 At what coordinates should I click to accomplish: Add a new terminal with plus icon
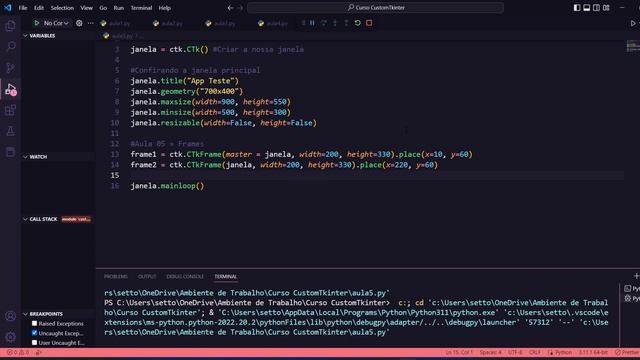(636, 276)
